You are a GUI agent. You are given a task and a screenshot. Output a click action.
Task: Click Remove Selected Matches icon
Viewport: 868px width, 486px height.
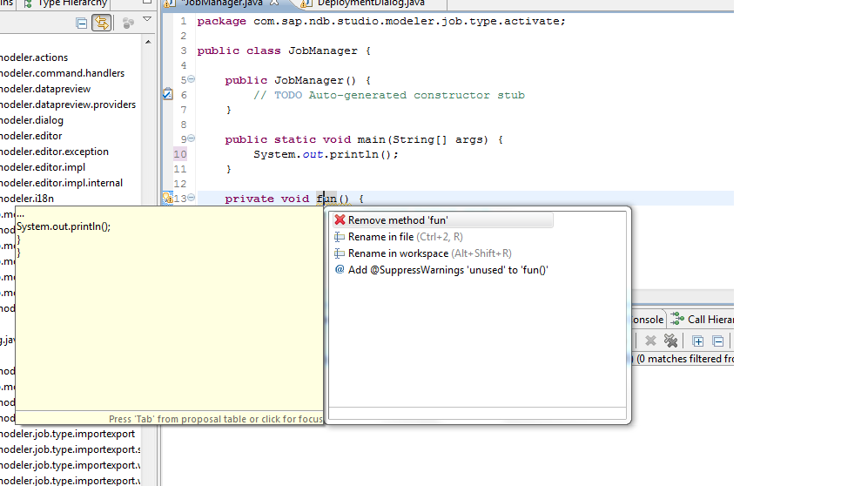pos(650,341)
